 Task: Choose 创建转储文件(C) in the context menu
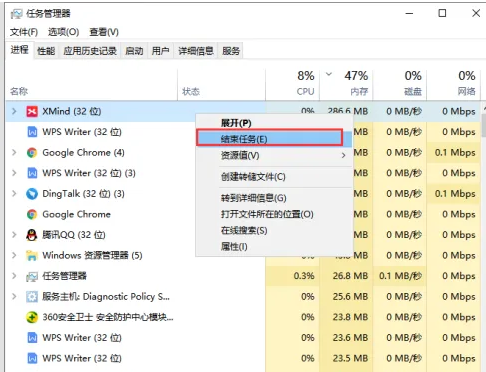275,177
